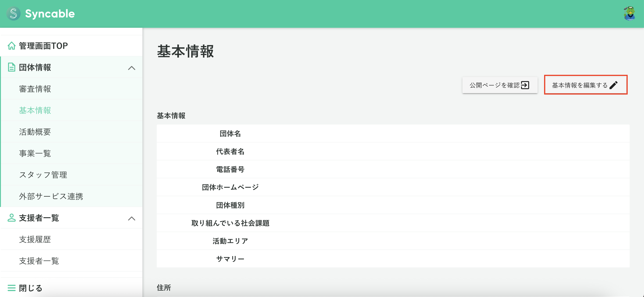Click the Syncable logo icon
644x297 pixels.
click(13, 14)
